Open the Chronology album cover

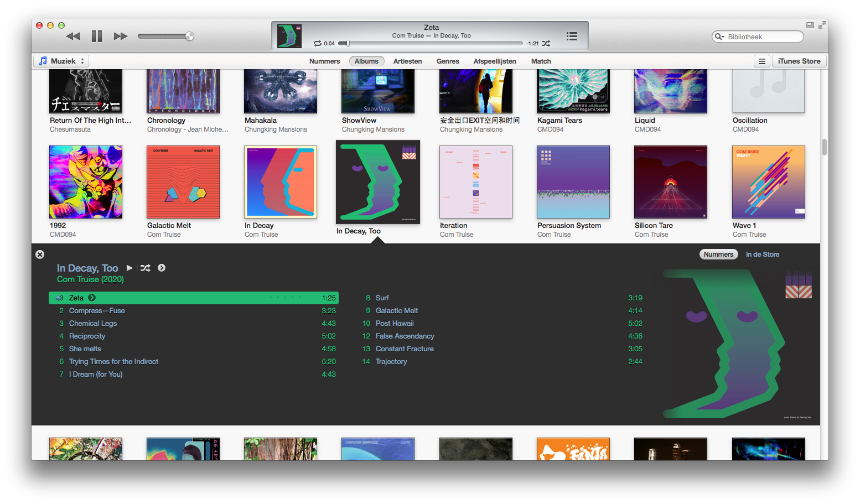click(183, 91)
